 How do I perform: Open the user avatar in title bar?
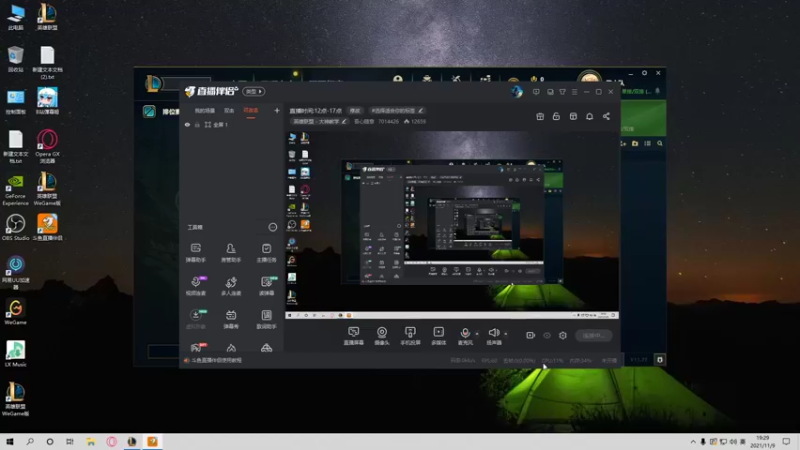517,92
